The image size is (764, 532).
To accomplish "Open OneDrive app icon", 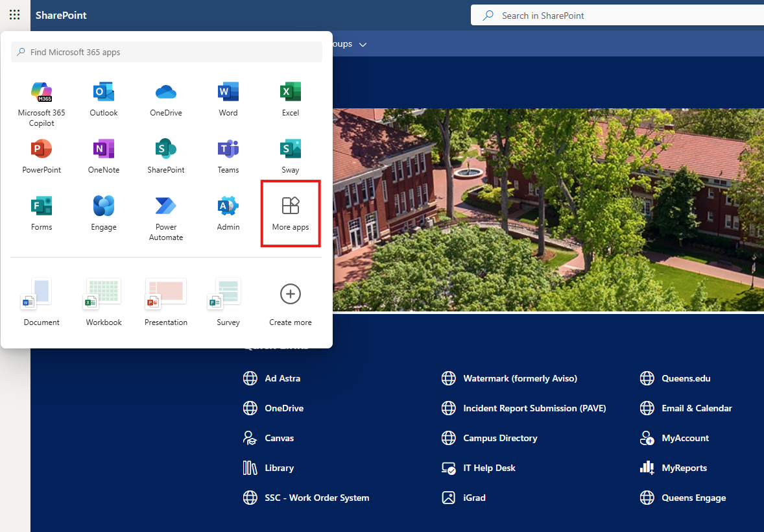I will pyautogui.click(x=166, y=93).
